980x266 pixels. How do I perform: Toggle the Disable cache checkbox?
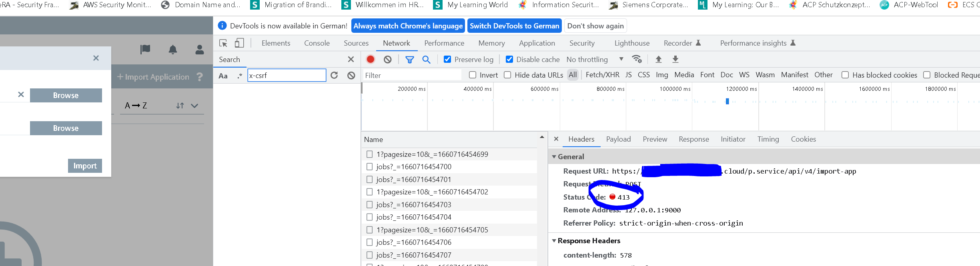[509, 59]
